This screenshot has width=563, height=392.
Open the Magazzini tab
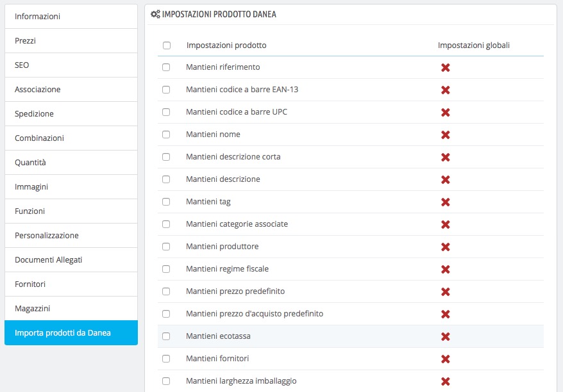tap(71, 309)
